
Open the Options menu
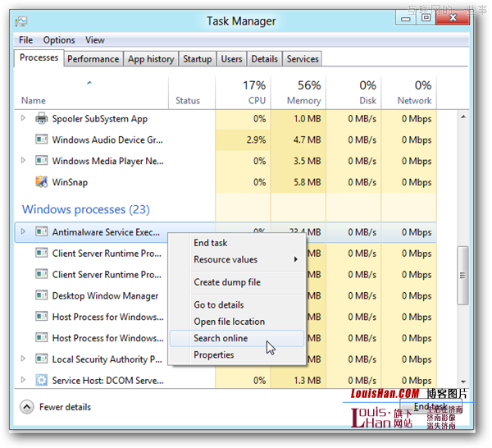tap(59, 40)
